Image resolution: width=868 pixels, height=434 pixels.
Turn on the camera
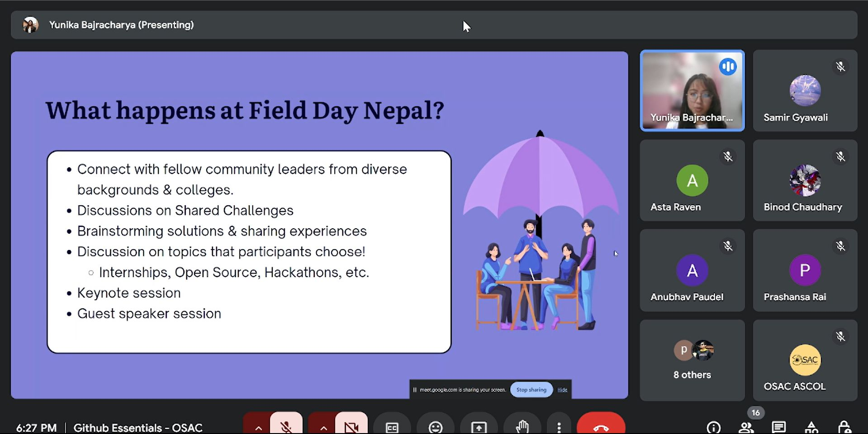click(x=351, y=426)
